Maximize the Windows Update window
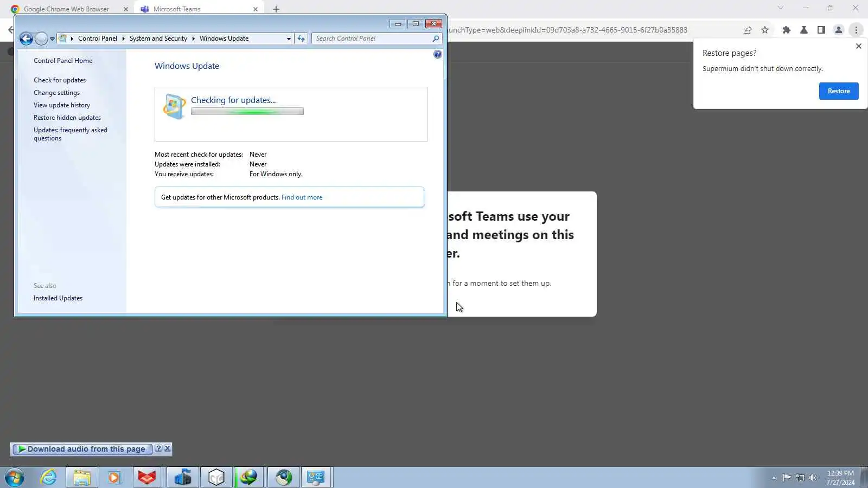This screenshot has height=488, width=868. (x=416, y=24)
